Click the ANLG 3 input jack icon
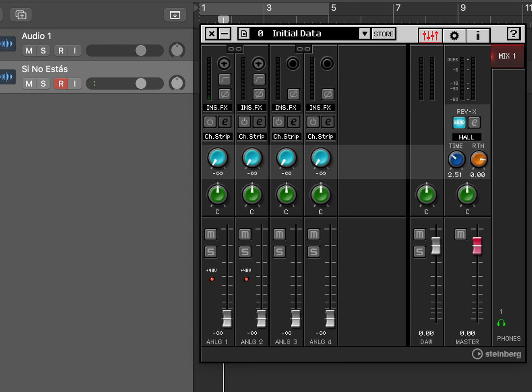The width and height of the screenshot is (532, 392). (293, 63)
